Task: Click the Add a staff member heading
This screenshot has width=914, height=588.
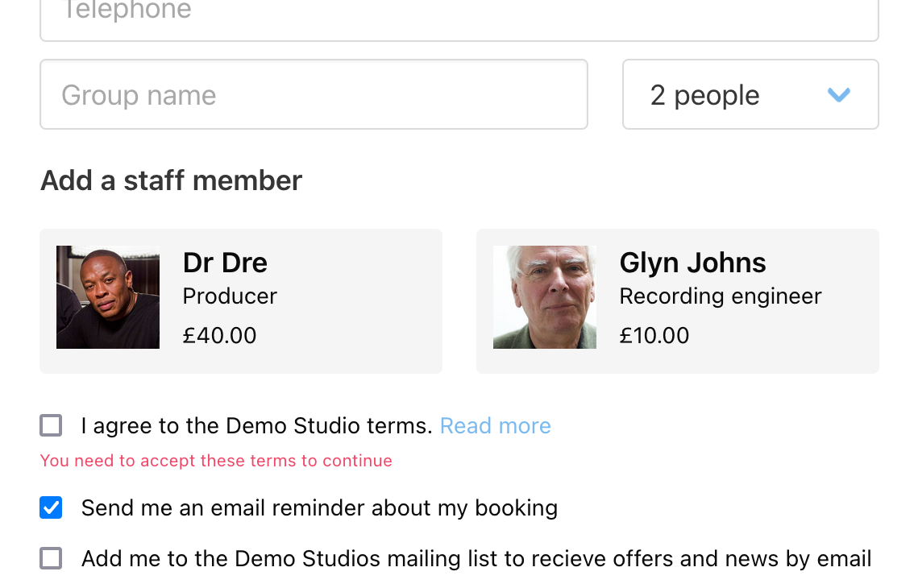Action: tap(171, 180)
